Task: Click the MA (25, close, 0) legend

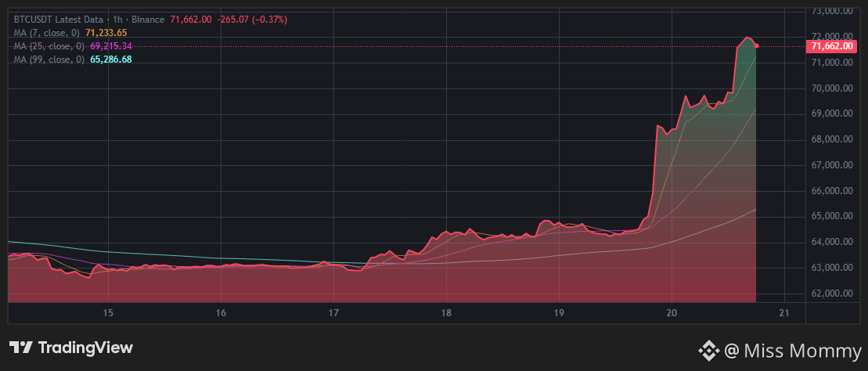Action: tap(49, 46)
